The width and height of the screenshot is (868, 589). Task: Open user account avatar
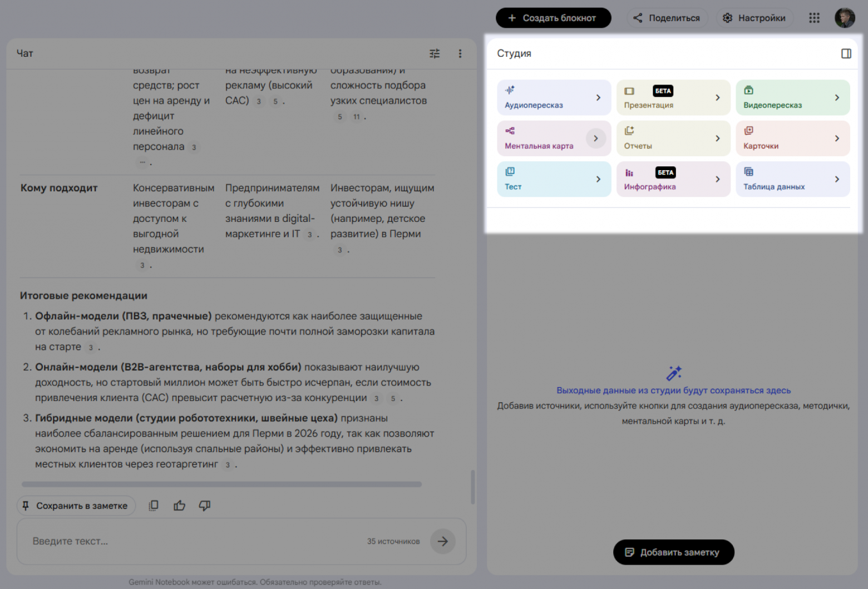point(845,18)
